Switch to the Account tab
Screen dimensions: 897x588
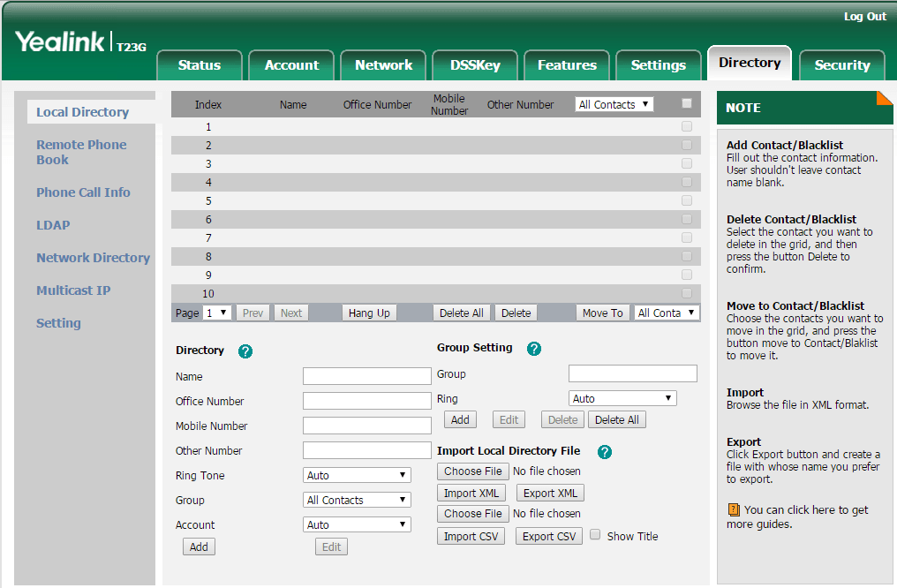[291, 64]
